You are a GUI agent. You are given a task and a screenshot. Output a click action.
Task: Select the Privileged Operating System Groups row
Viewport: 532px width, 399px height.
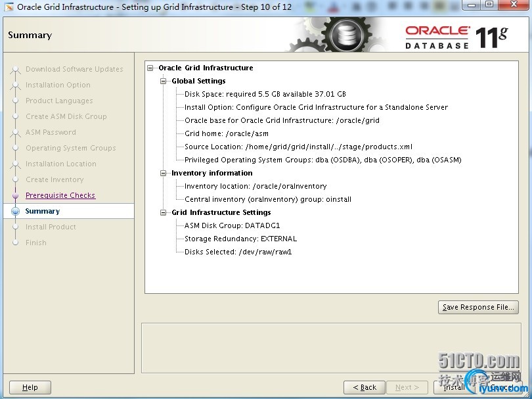click(x=323, y=160)
